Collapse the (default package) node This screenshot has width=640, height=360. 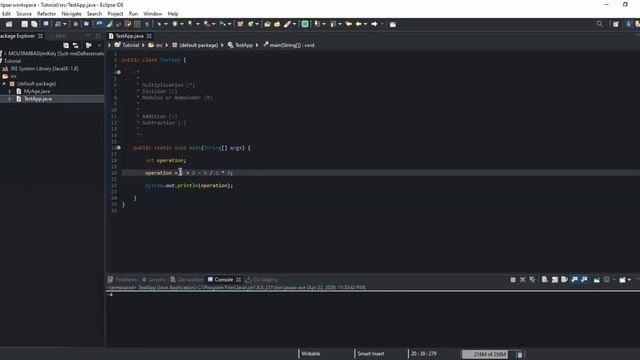click(4, 84)
